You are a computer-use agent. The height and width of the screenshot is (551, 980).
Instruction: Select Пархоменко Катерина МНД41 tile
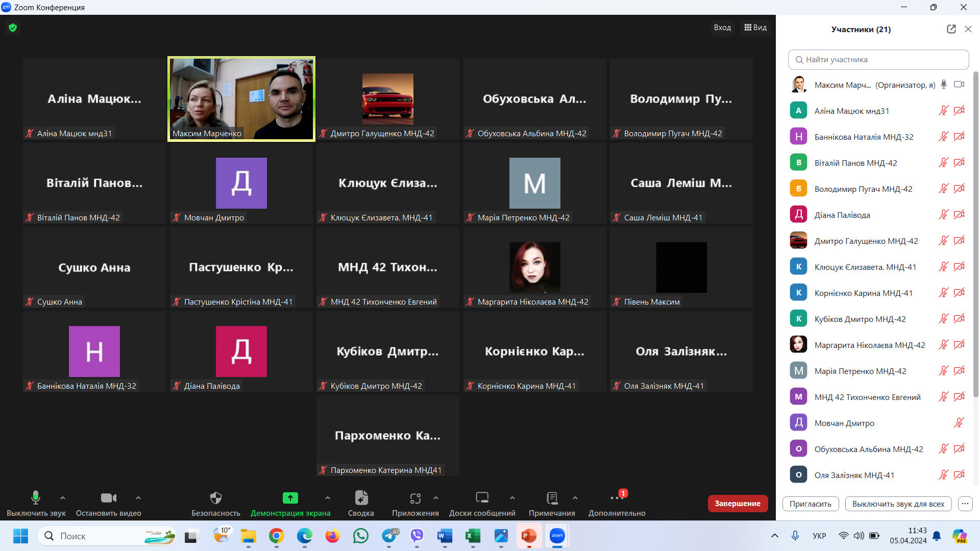[x=388, y=436]
